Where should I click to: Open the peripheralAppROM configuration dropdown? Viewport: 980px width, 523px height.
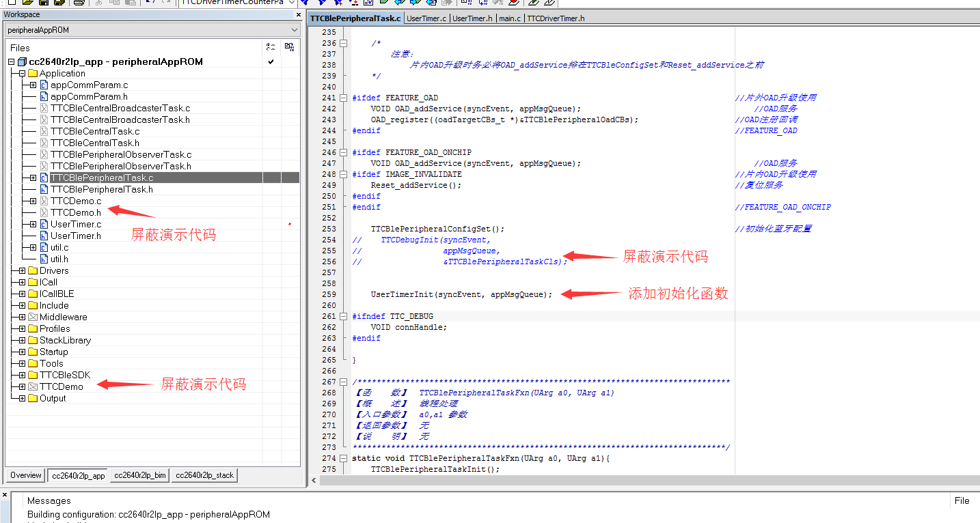[x=295, y=30]
